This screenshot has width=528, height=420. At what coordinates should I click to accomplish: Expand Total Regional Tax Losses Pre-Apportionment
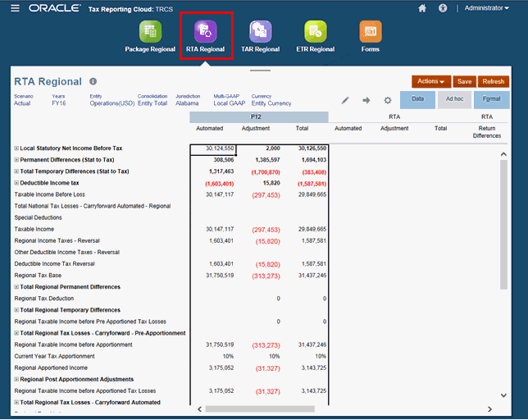coord(16,333)
